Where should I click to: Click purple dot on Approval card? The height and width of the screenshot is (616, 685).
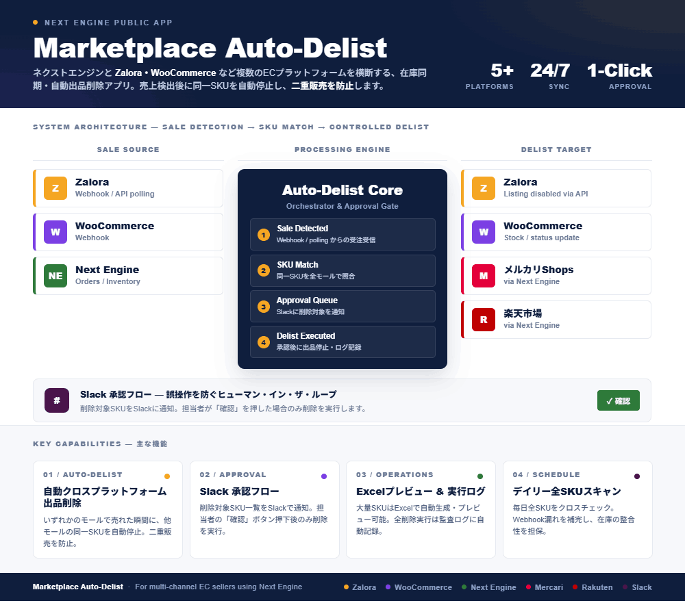(x=324, y=476)
